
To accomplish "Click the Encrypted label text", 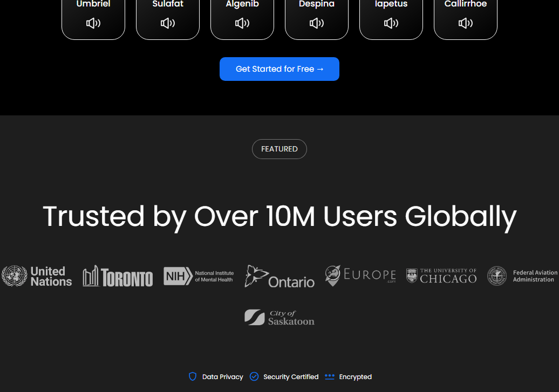I will (356, 377).
